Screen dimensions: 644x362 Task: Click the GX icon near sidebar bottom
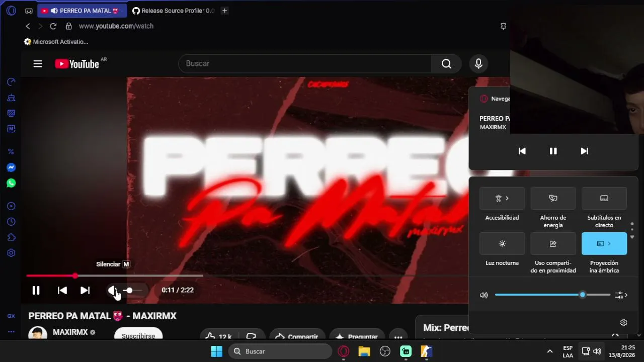click(11, 316)
